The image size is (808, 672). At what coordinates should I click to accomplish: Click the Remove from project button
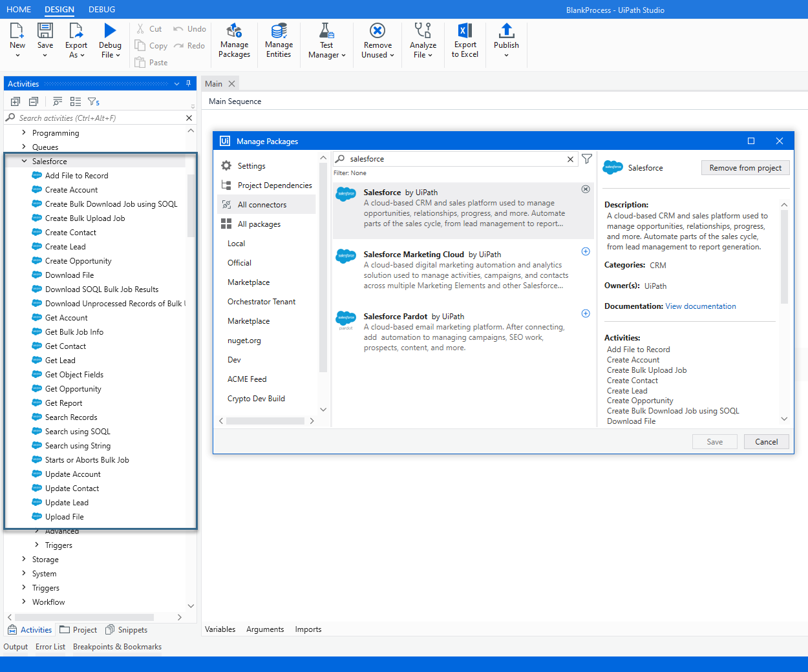745,168
